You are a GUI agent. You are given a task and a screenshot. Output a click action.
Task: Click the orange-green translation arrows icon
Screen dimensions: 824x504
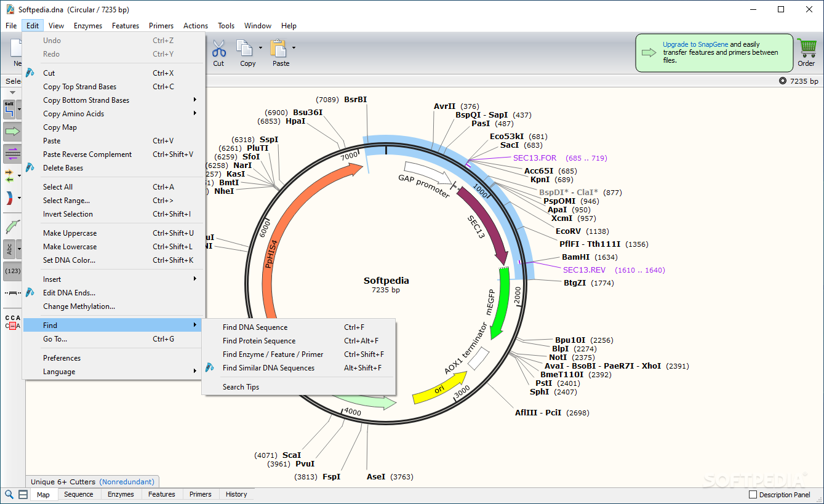[9, 175]
